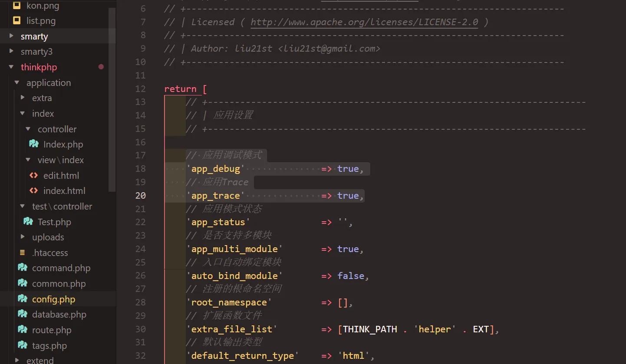The image size is (626, 364).
Task: Click the HTML icon beside index.html
Action: (x=33, y=190)
